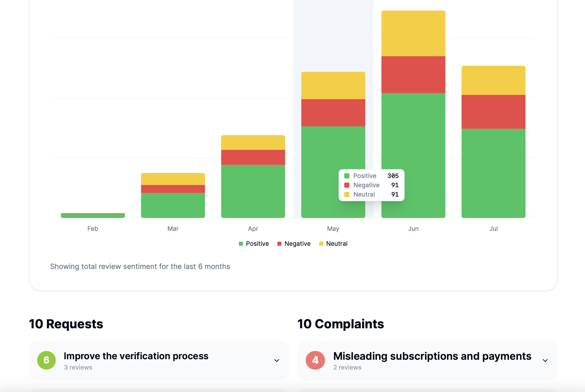Expand the misleading subscriptions complaint chevron
The width and height of the screenshot is (585, 392).
545,360
